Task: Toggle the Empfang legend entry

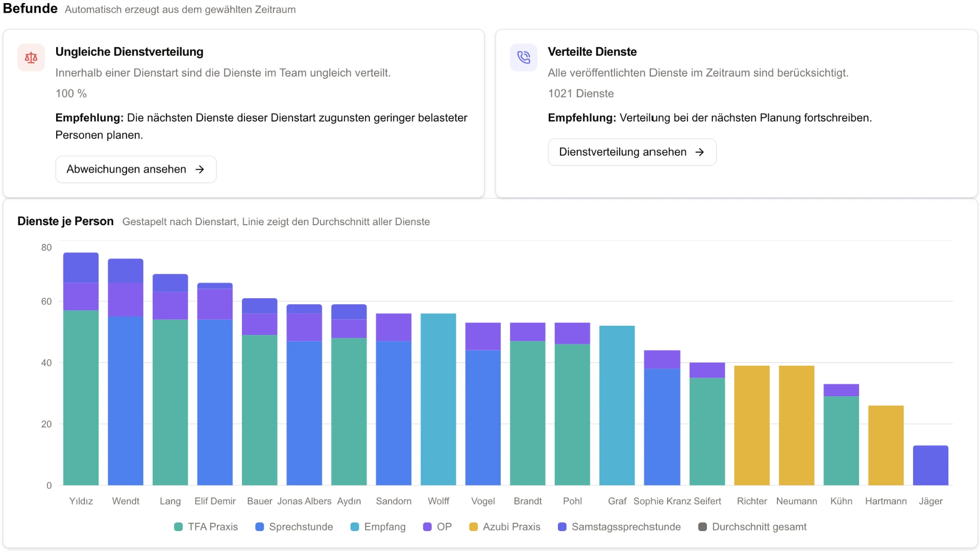Action: [x=378, y=527]
